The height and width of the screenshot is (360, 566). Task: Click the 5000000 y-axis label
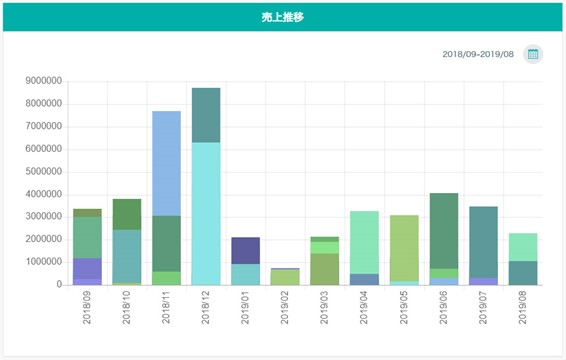pyautogui.click(x=44, y=172)
